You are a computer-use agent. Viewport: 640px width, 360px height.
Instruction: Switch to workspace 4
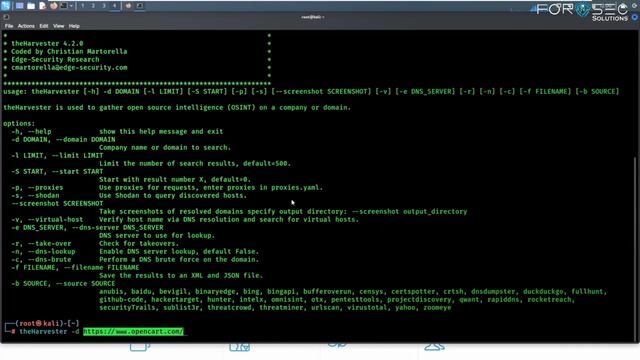point(114,6)
